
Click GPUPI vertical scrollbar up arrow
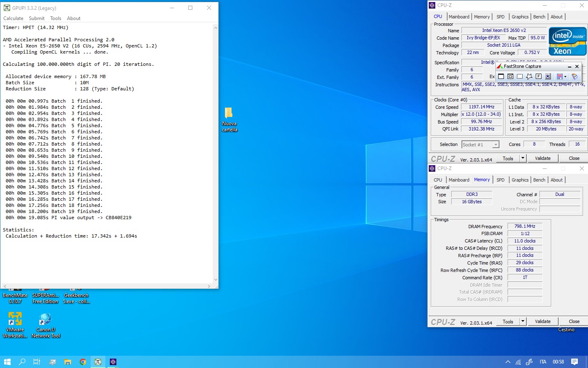(x=216, y=27)
